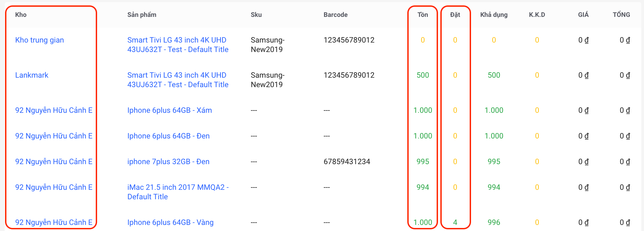Select the "Sku" column header
The width and height of the screenshot is (644, 231).
click(x=256, y=15)
